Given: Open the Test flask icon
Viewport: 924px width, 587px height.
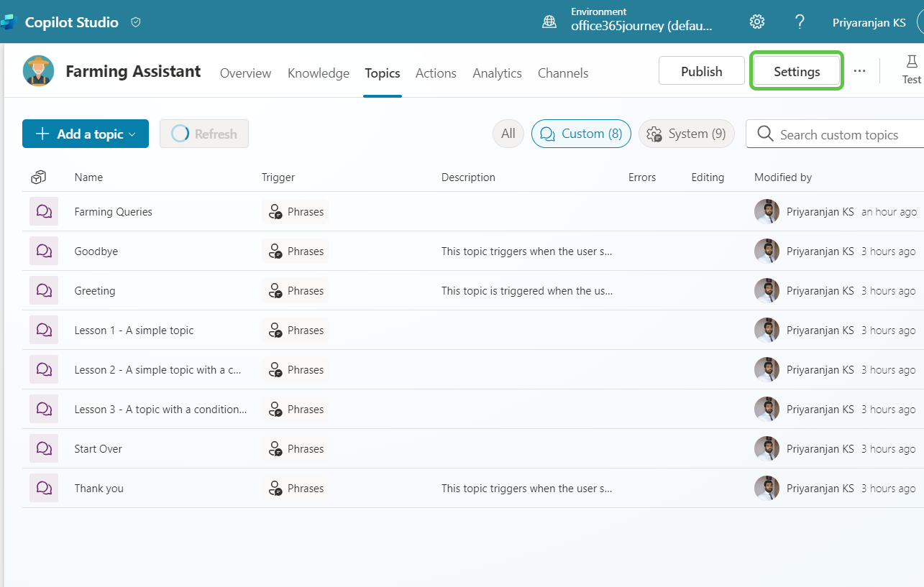Looking at the screenshot, I should tap(912, 63).
